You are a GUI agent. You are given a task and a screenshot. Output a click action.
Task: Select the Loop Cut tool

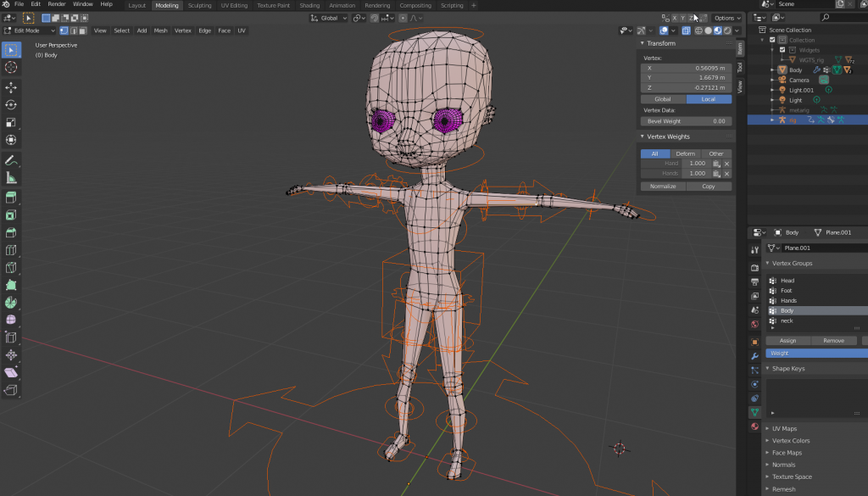pos(11,250)
